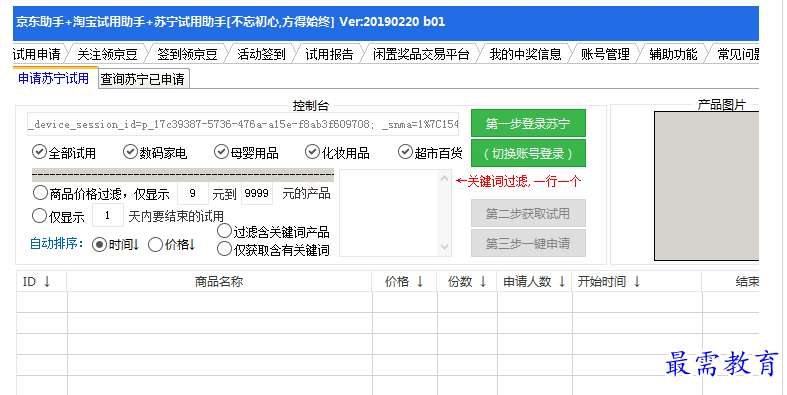This screenshot has height=395, width=787.
Task: Sort table by 申请人数 column header
Action: coord(535,282)
